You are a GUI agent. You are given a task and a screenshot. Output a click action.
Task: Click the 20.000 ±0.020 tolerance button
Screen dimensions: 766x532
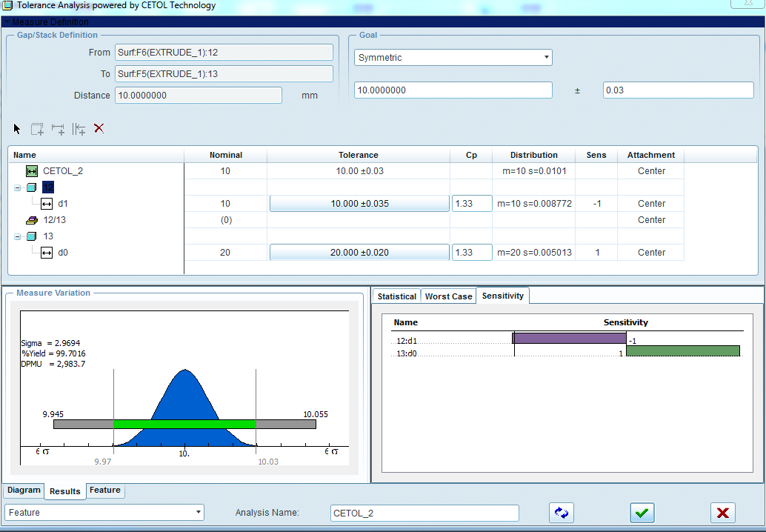359,253
